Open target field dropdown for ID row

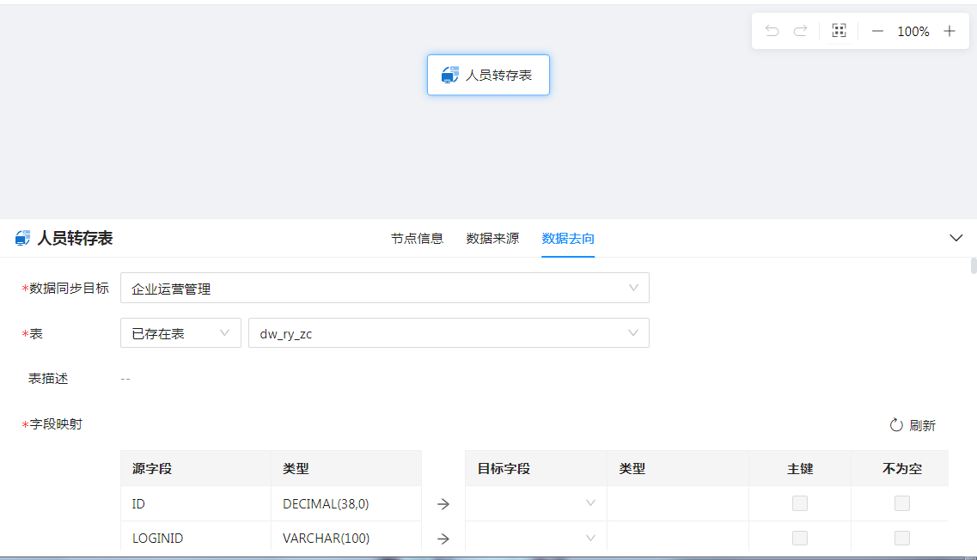(535, 503)
